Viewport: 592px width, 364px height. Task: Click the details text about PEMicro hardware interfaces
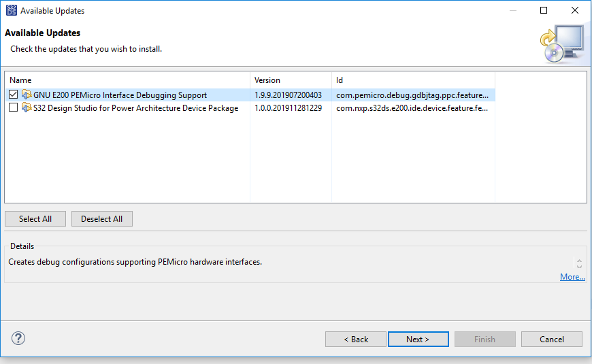[x=135, y=262]
